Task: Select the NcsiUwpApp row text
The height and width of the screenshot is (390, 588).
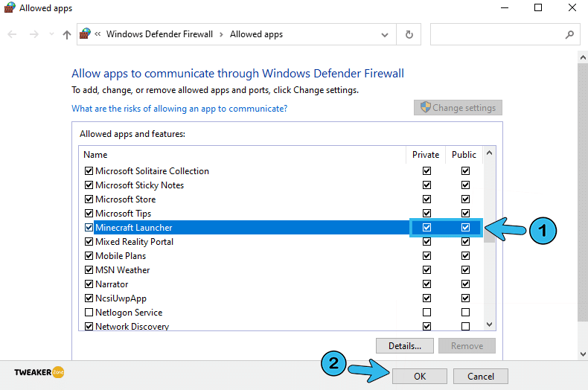Action: coord(121,298)
